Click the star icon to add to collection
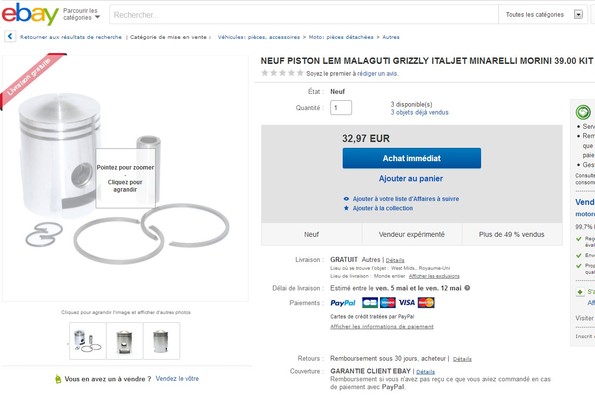The width and height of the screenshot is (595, 398). pos(346,208)
